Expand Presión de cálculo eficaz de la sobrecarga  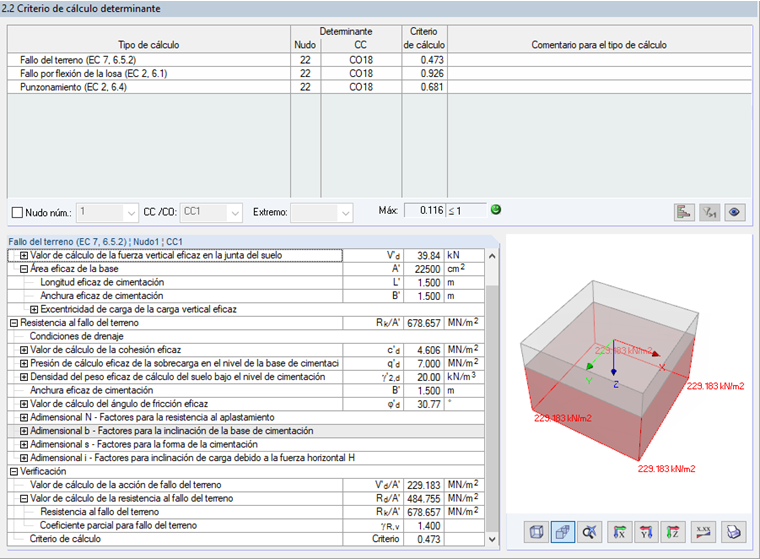[x=24, y=364]
